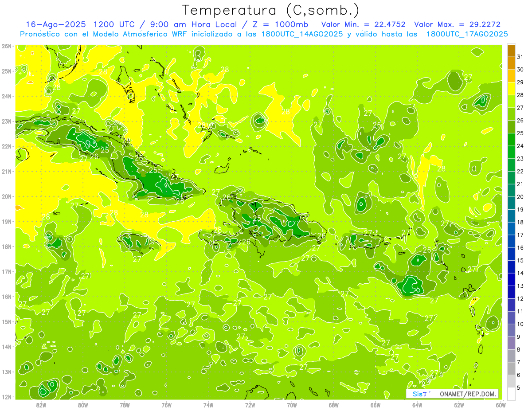Pick the blue legend swatch between 16 and 17
The width and height of the screenshot is (532, 411).
point(511,241)
